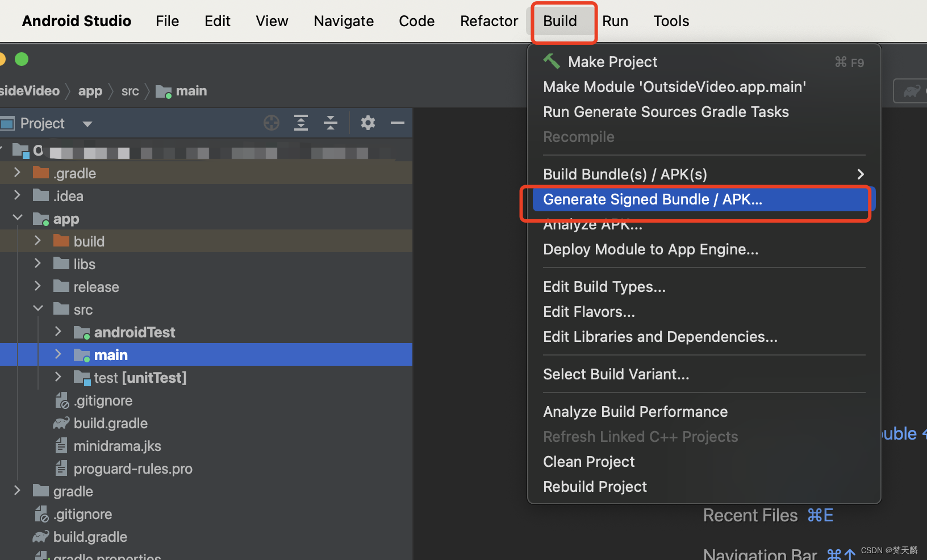Image resolution: width=927 pixels, height=560 pixels.
Task: Open the Android Studio application menu
Action: (x=77, y=21)
